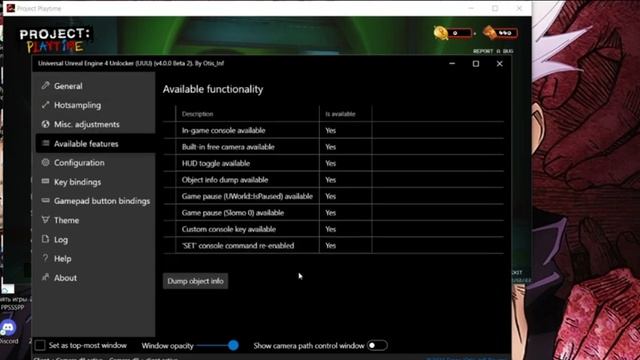Select 'In-game console available' row text
640x360 pixels.
[x=223, y=130]
